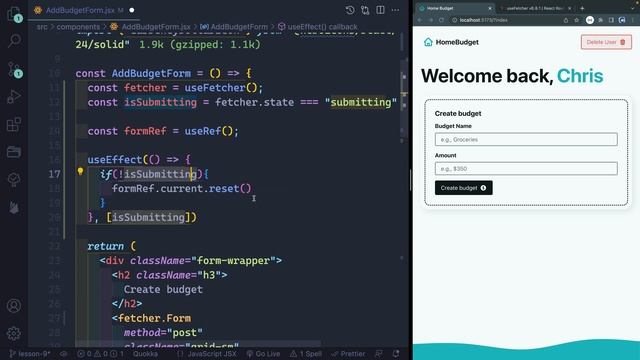Image resolution: width=640 pixels, height=360 pixels.
Task: Click the HomeBudget logo link
Action: click(451, 42)
